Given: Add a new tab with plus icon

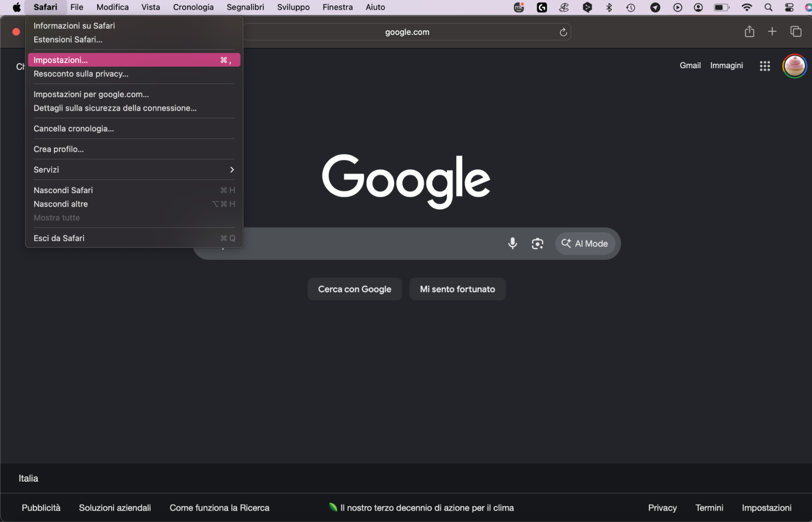Looking at the screenshot, I should [772, 31].
